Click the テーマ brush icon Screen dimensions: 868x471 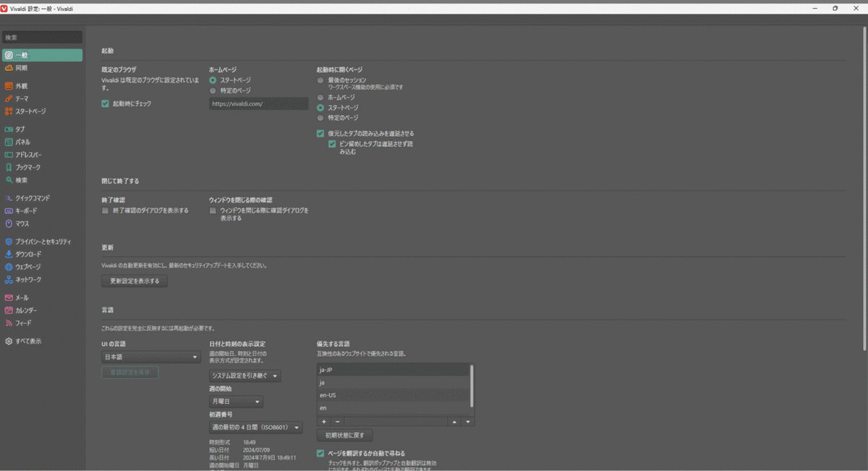(x=9, y=98)
